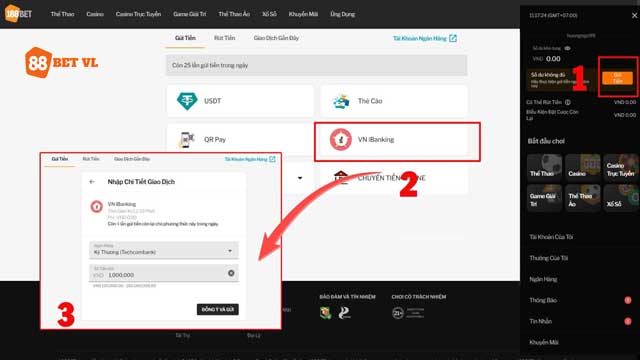Click the 21+ responsible gaming icon
This screenshot has height=360, width=640.
(398, 313)
